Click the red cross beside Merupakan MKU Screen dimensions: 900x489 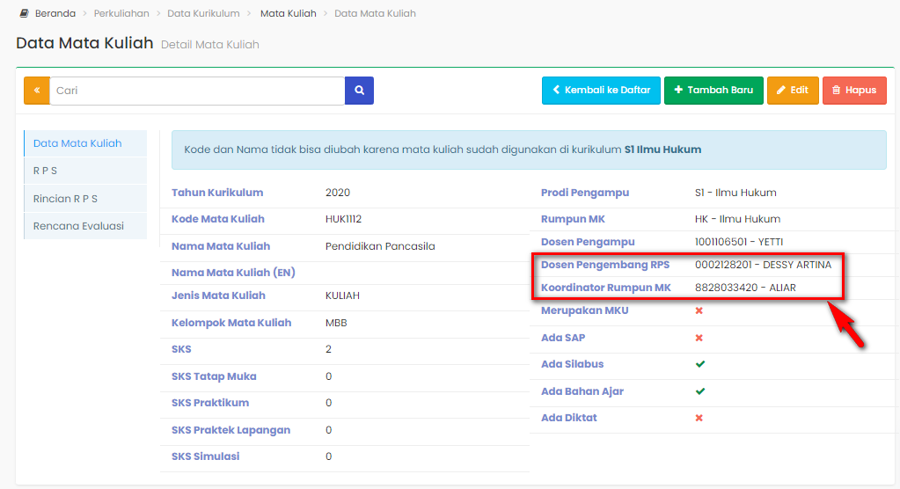pos(699,311)
